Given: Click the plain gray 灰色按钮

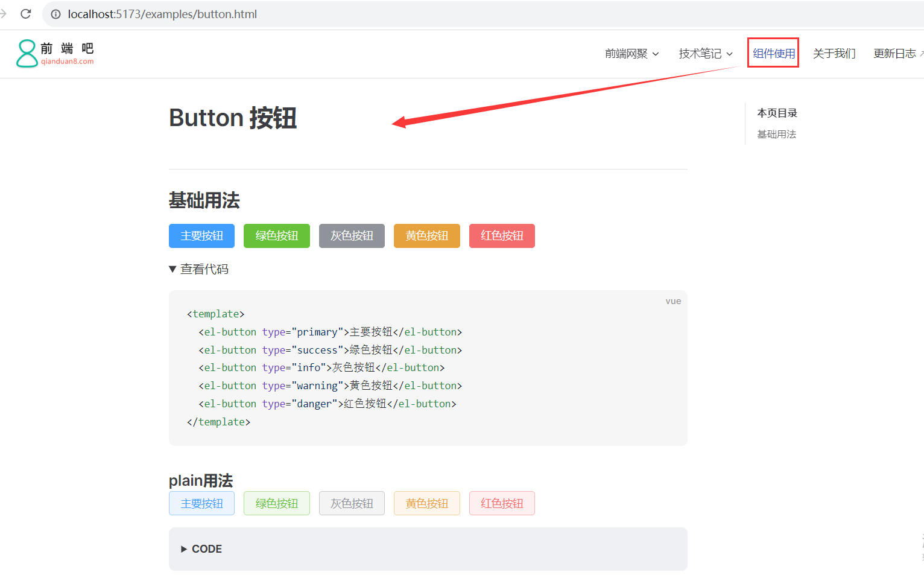Looking at the screenshot, I should point(352,503).
